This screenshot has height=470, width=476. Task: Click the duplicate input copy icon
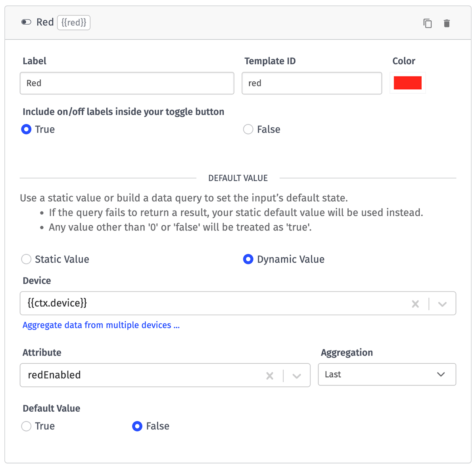427,23
